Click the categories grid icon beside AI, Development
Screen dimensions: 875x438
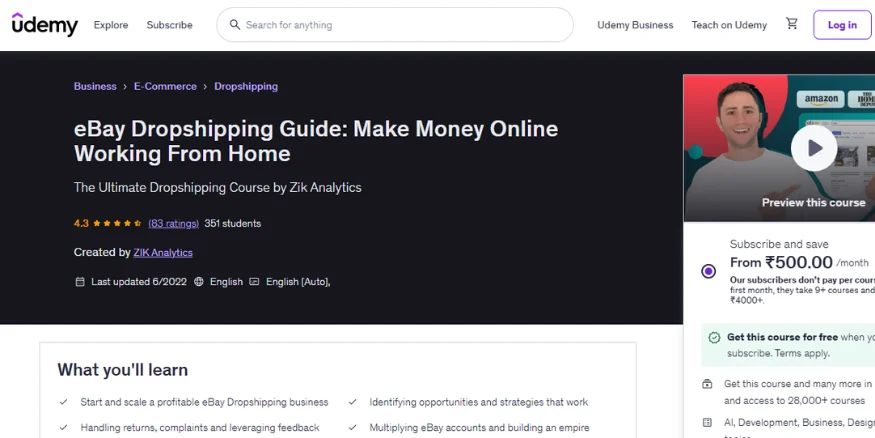[707, 422]
